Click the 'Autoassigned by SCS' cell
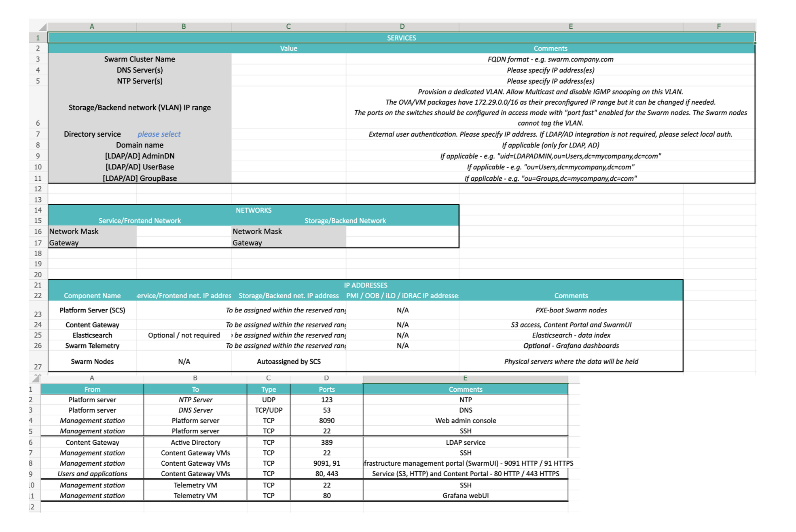The height and width of the screenshot is (532, 796). coord(288,362)
